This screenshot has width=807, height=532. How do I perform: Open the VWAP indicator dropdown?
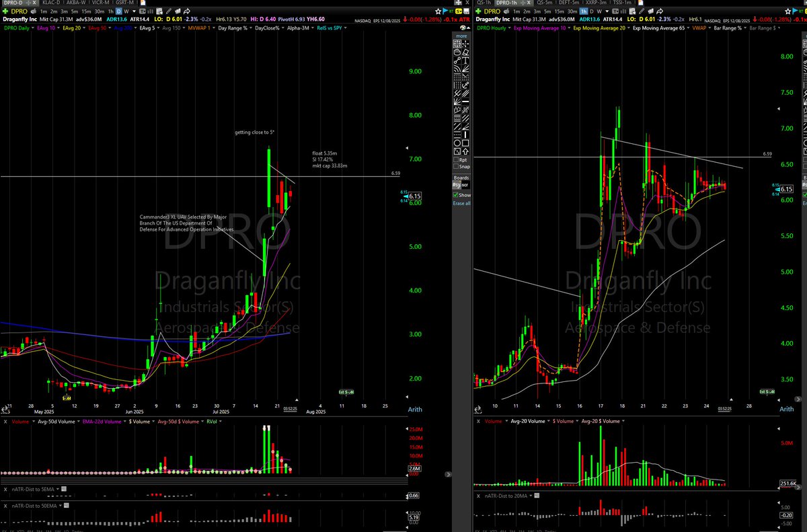pyautogui.click(x=709, y=28)
